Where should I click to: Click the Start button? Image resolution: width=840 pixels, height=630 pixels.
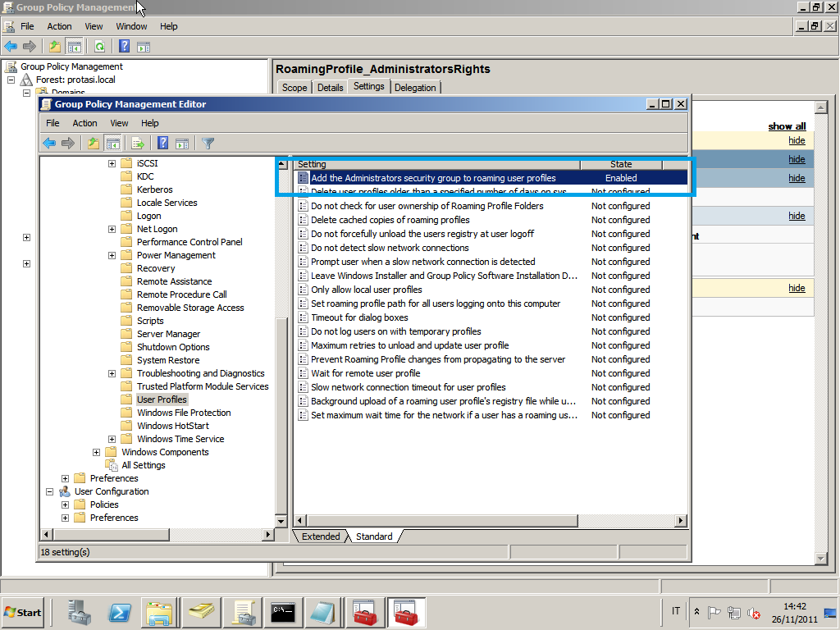[x=23, y=612]
